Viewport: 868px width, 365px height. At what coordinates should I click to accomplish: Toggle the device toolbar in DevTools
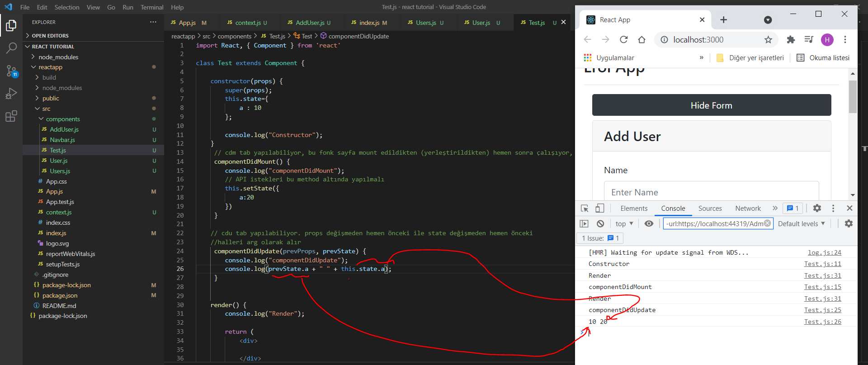point(599,209)
